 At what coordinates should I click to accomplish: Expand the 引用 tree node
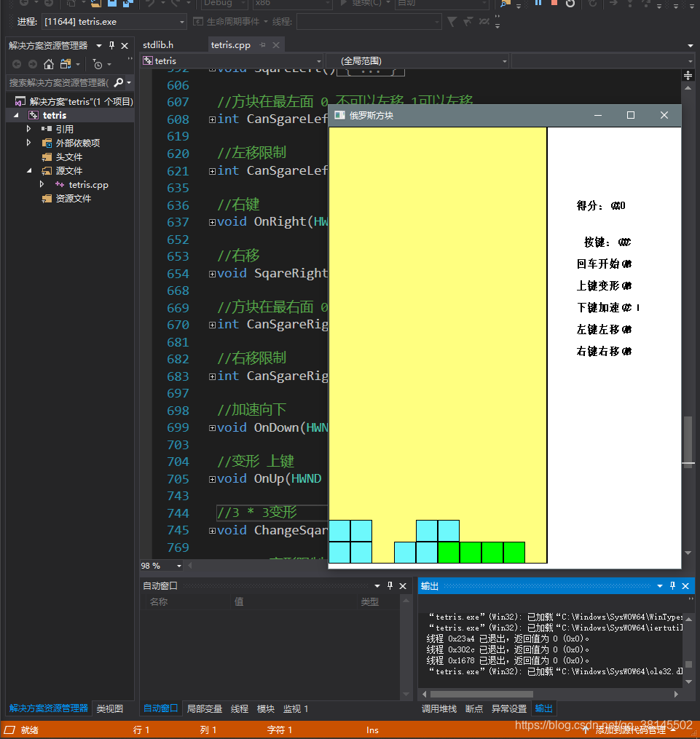(28, 129)
